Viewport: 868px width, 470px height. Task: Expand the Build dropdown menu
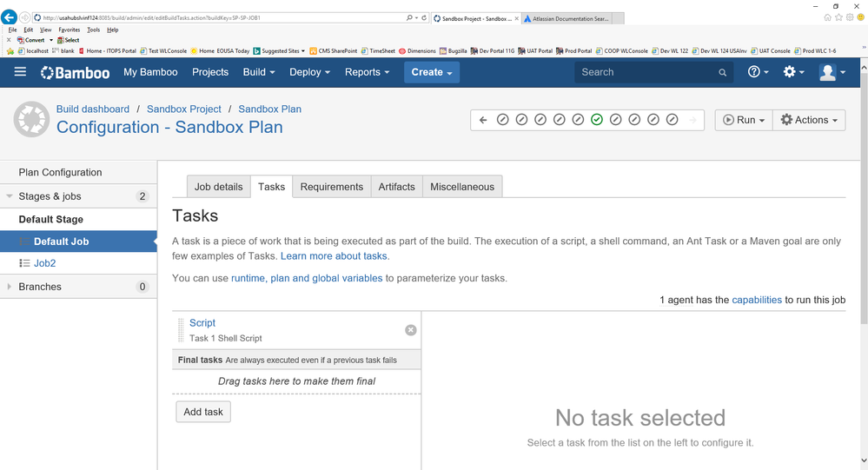click(259, 72)
